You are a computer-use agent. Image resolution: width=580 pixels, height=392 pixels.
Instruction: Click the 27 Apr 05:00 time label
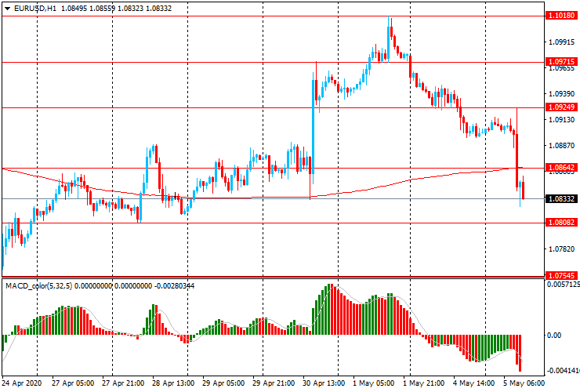[x=72, y=383]
